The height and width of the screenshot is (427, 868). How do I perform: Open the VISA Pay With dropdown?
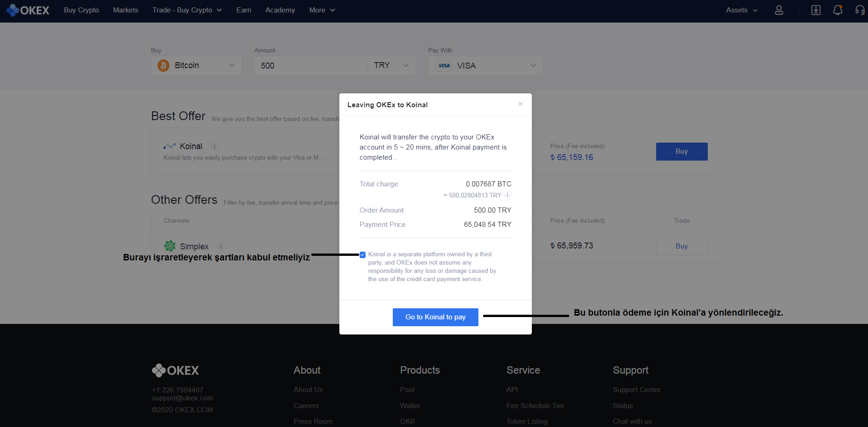[486, 66]
